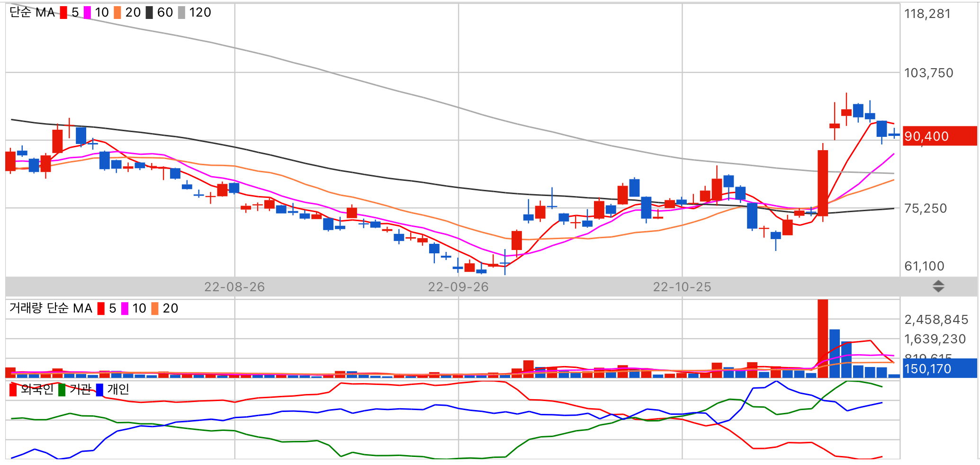
Task: Click the dark MA 60 legend swatch
Action: 149,12
